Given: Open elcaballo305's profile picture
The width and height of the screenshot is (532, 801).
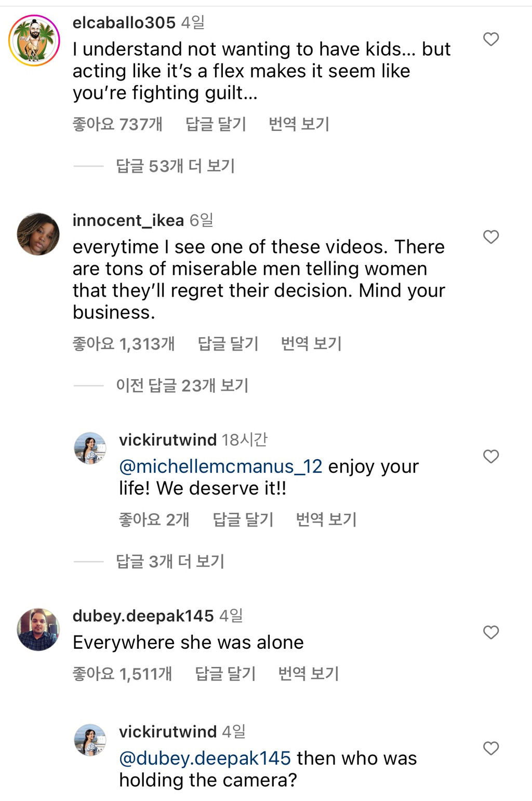Looking at the screenshot, I should click(34, 38).
